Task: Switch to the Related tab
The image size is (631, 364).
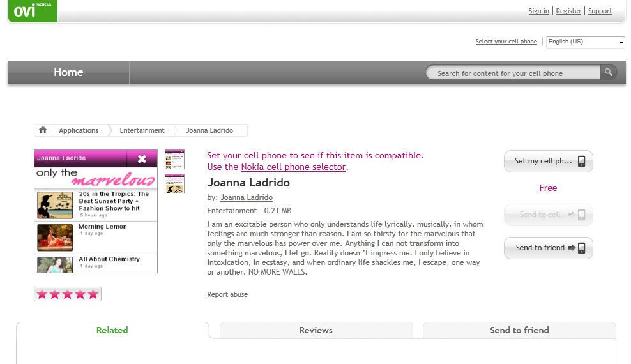Action: (x=112, y=330)
